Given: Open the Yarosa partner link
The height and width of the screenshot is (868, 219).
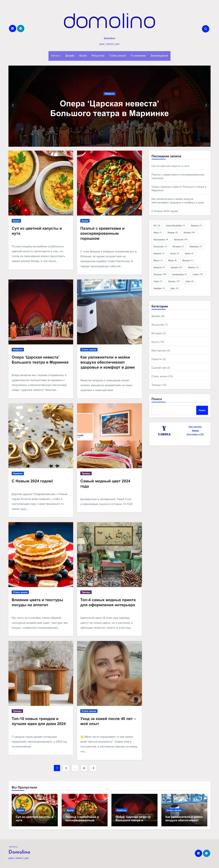Looking at the screenshot, I should coord(195,430).
